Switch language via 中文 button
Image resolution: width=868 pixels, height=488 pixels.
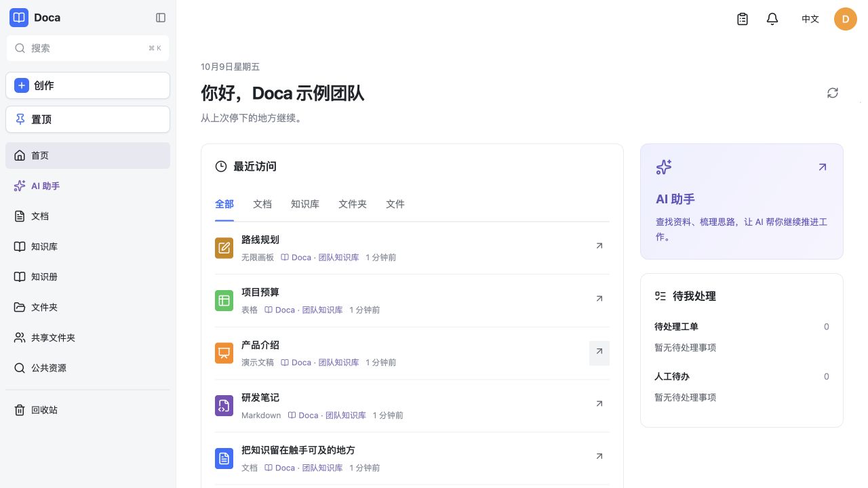click(x=810, y=19)
